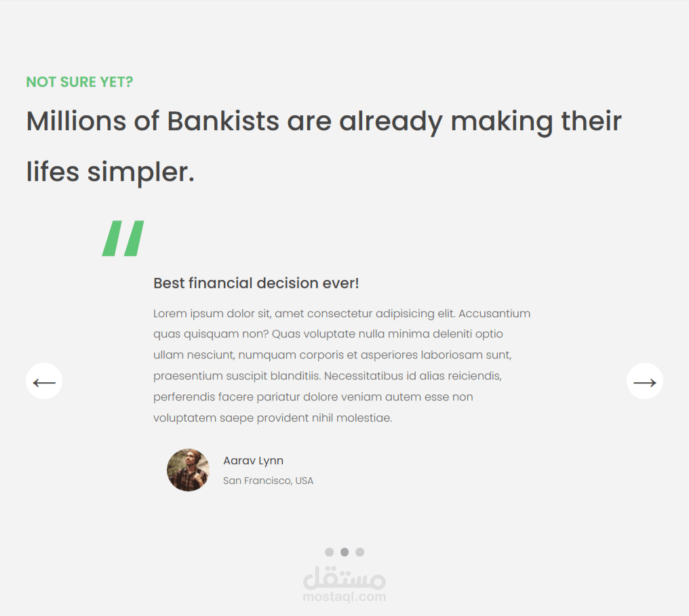Click the San Francisco, USA location text
The width and height of the screenshot is (689, 616).
click(268, 481)
